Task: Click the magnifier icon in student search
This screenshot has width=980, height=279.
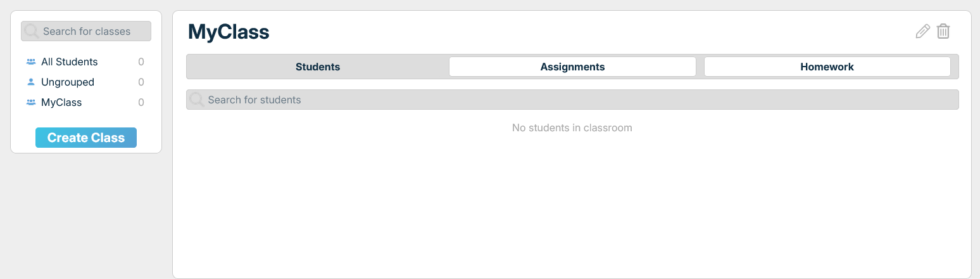Action: 197,100
